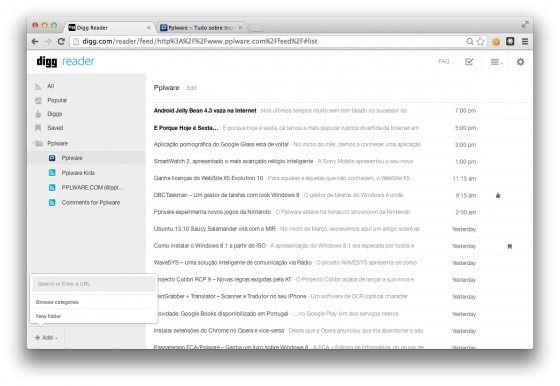Screen dimensions: 560x386
Task: Click the Edit link next to Pplware title
Action: tap(191, 88)
